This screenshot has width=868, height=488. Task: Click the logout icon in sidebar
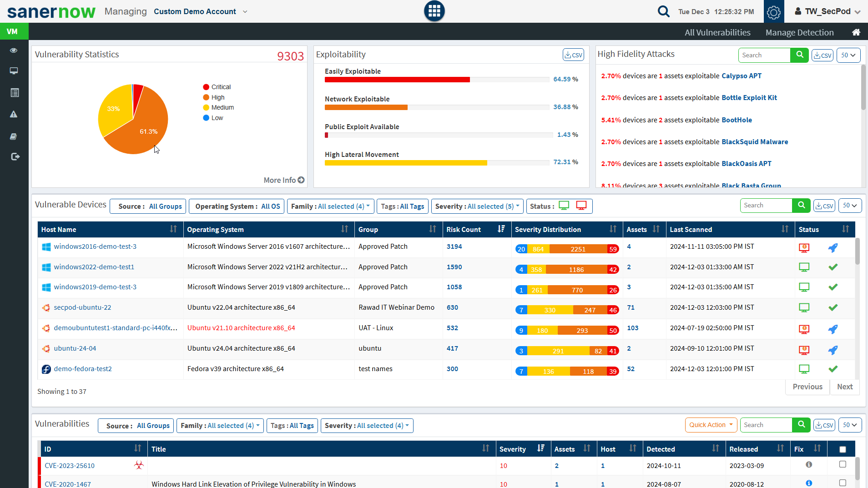(x=15, y=156)
